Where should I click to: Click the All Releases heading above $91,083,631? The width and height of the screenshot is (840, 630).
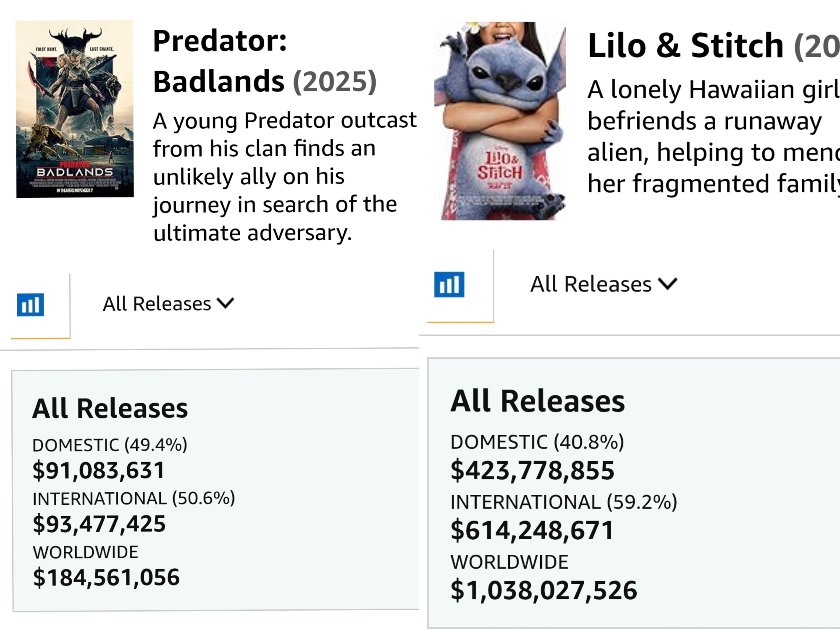point(110,408)
